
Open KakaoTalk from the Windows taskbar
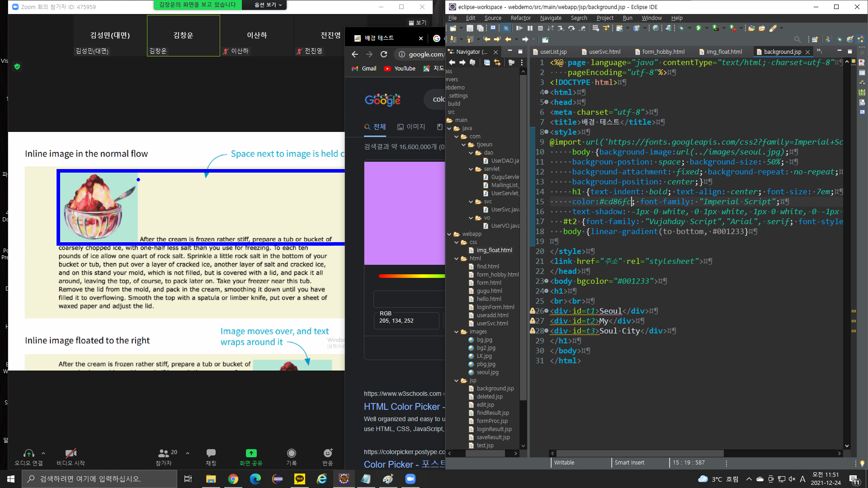pos(300,479)
